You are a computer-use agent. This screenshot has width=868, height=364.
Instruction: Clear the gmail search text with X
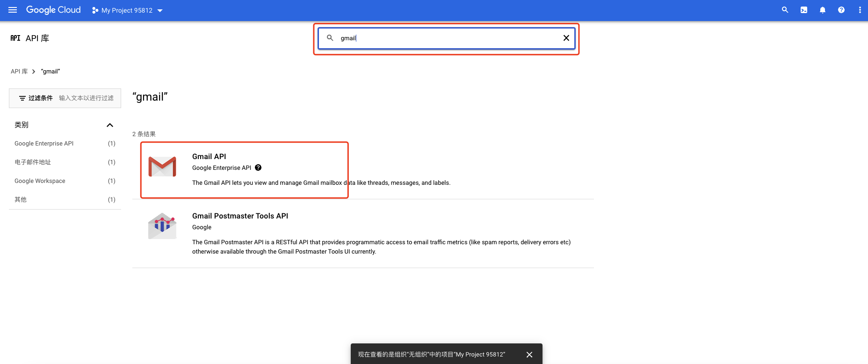566,38
